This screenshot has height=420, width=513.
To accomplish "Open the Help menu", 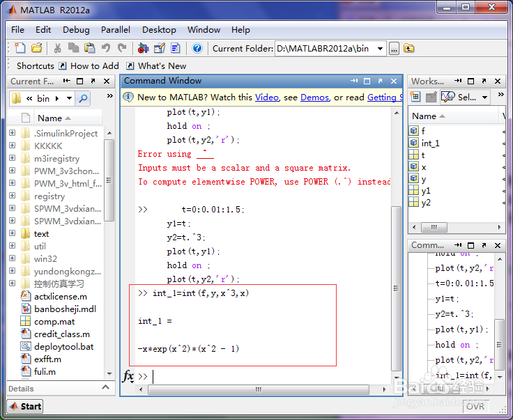I will [240, 30].
